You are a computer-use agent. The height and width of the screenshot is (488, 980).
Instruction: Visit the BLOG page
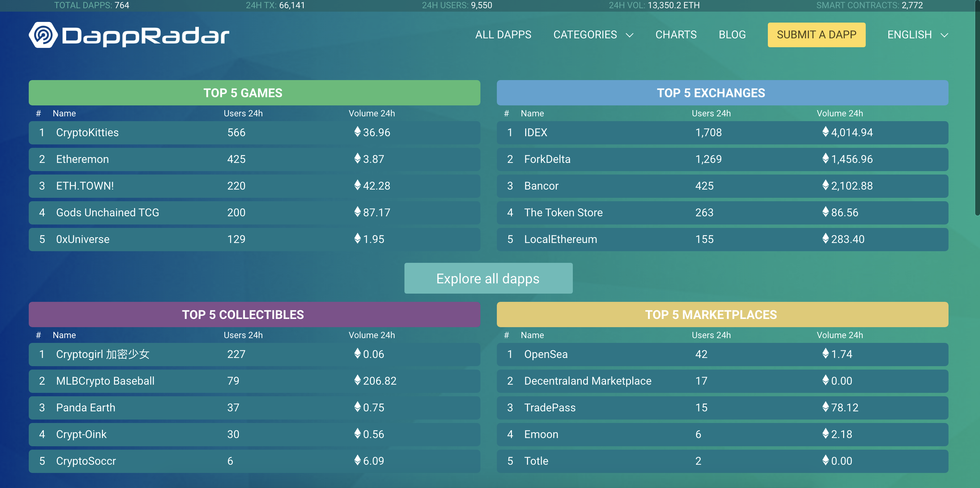pyautogui.click(x=732, y=35)
